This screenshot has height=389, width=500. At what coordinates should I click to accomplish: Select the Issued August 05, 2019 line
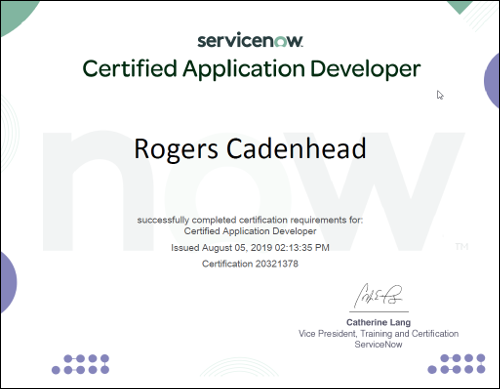pos(250,248)
